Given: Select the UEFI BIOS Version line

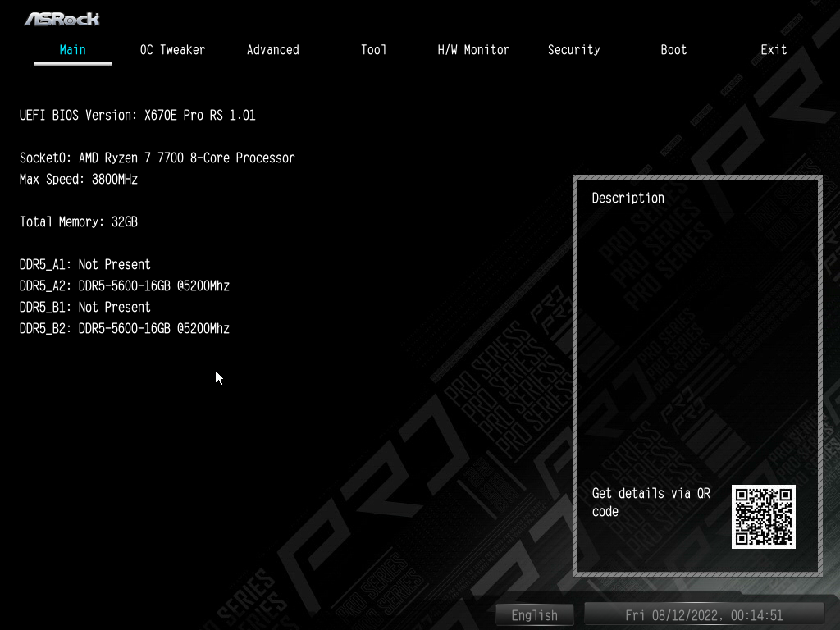Looking at the screenshot, I should tap(137, 115).
